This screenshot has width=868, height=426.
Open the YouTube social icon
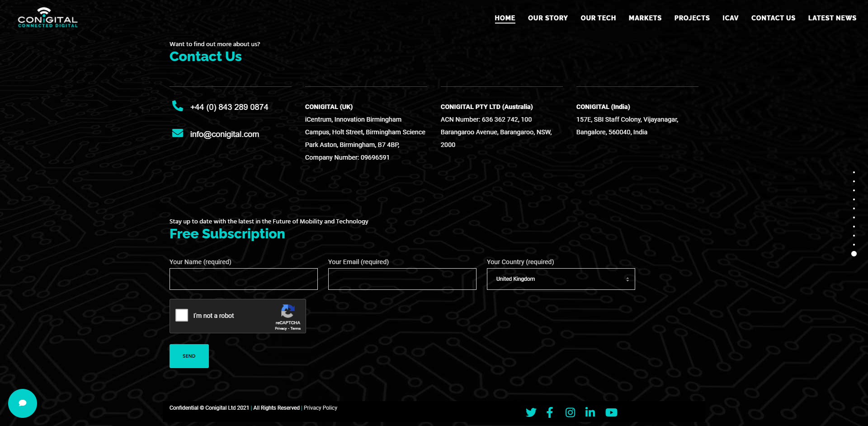click(611, 412)
